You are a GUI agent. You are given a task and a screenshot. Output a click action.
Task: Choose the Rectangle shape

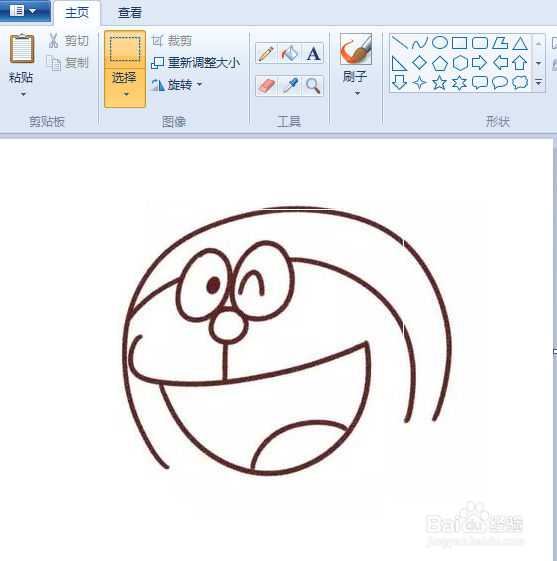460,43
